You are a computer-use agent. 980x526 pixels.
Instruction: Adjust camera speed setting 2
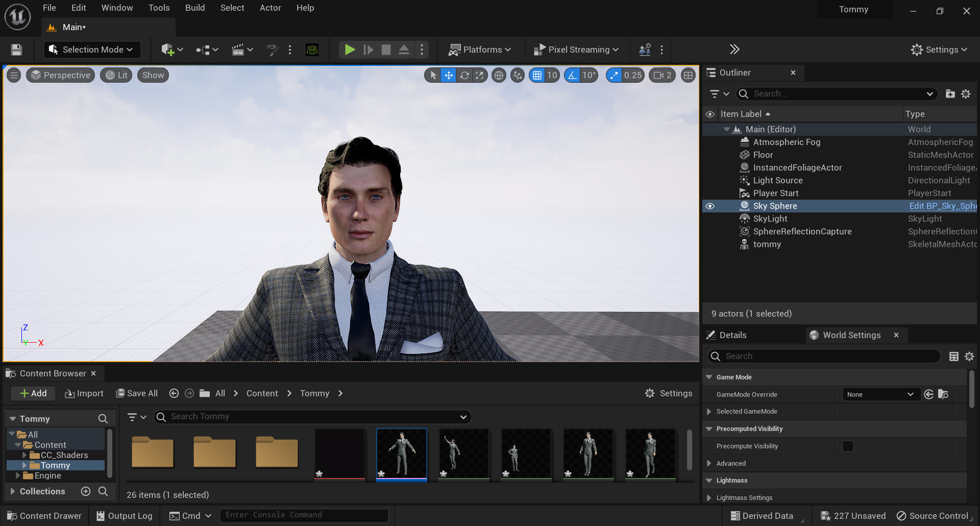pos(663,76)
